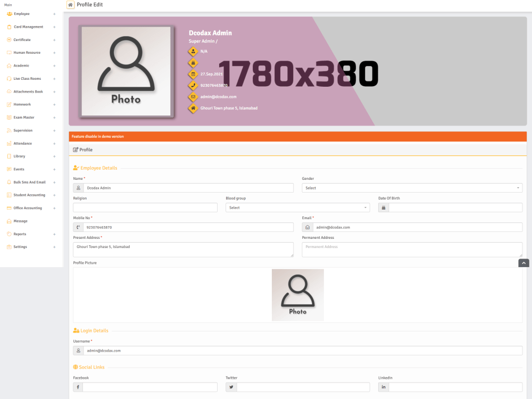Screen dimensions: 532x399
Task: Click the Linkedin icon
Action: coord(384,387)
